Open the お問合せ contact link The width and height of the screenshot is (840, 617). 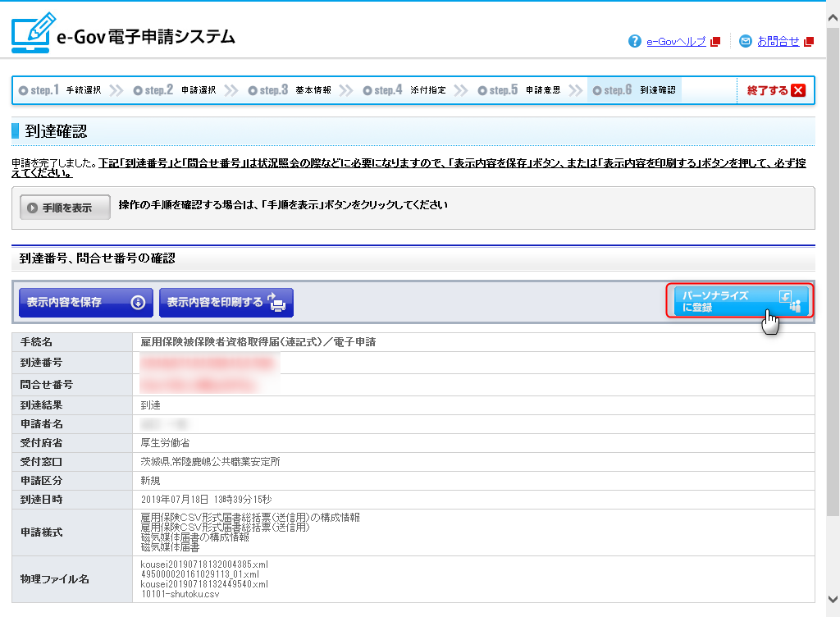coord(778,41)
